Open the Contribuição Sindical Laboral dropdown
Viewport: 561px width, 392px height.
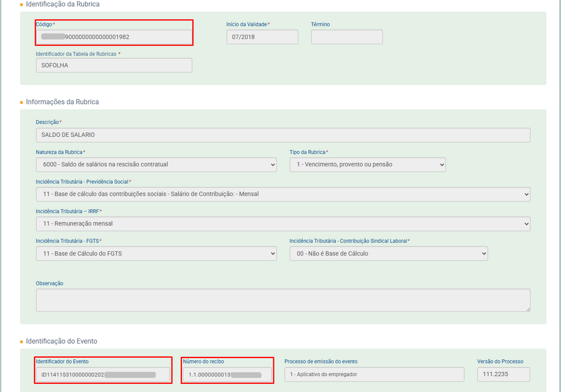(388, 253)
